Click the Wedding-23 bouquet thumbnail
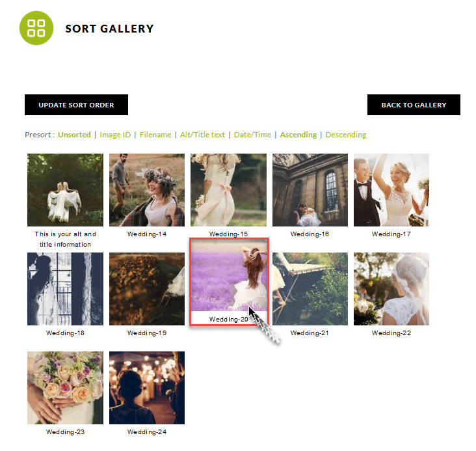 click(x=65, y=388)
